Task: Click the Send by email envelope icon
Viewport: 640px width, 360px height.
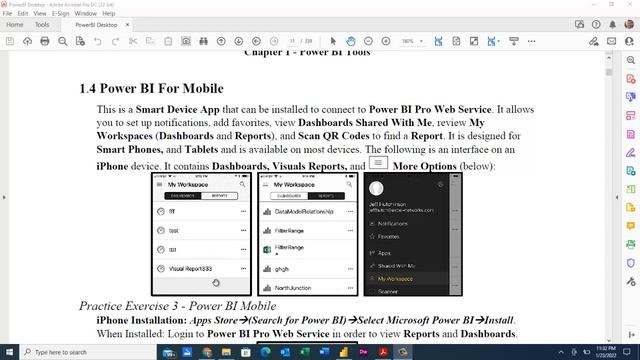Action: pyautogui.click(x=611, y=41)
